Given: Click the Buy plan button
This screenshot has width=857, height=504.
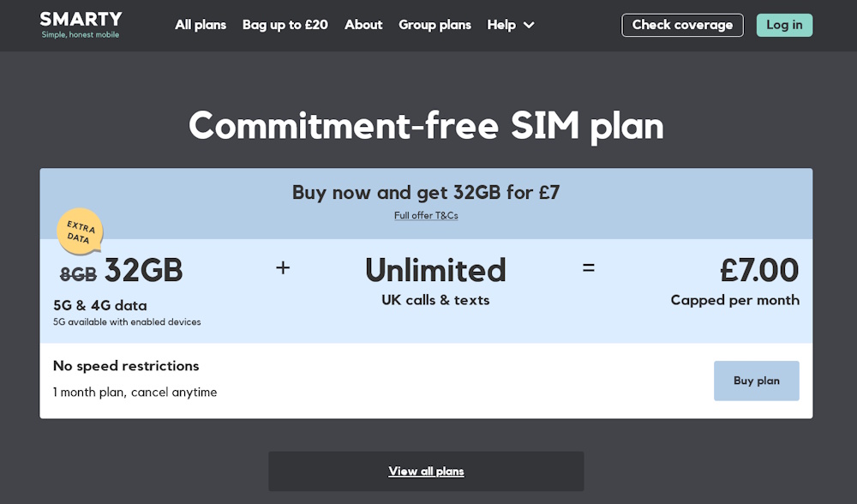Looking at the screenshot, I should point(757,380).
